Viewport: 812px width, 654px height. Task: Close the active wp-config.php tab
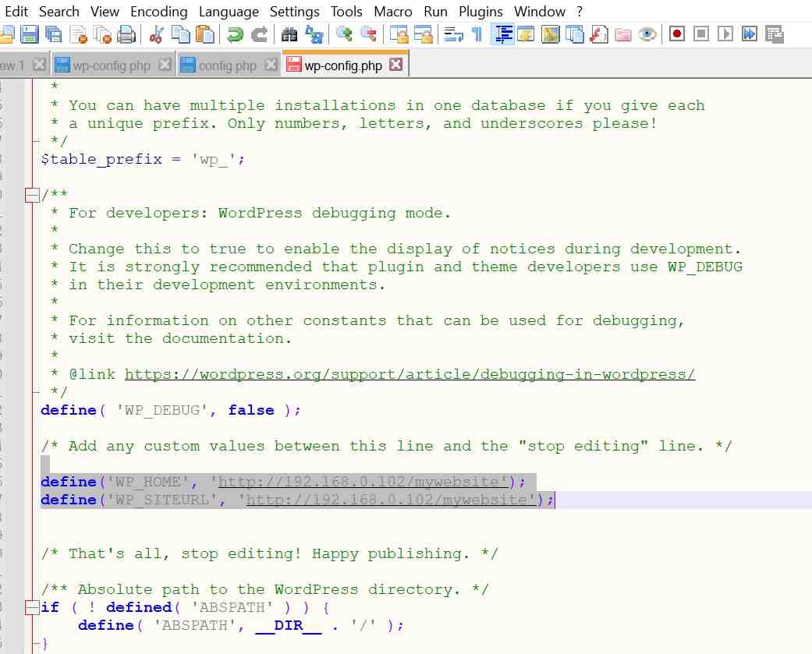[x=396, y=64]
